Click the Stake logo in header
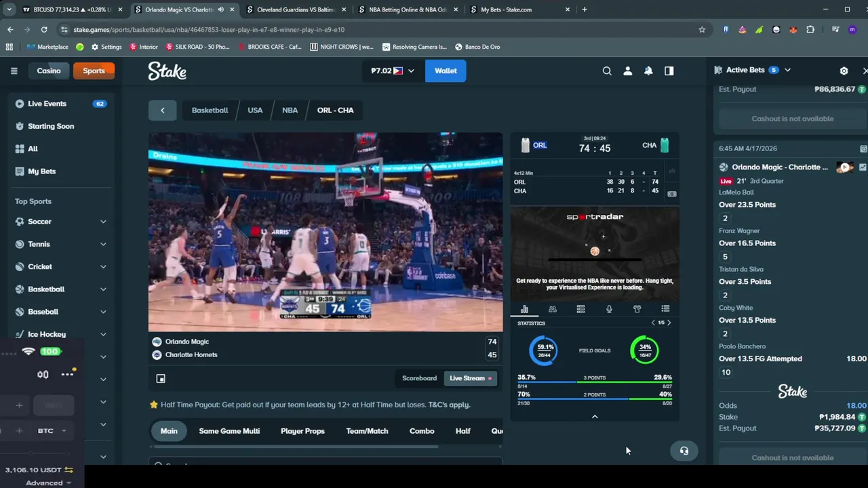The width and height of the screenshot is (868, 488). click(x=167, y=71)
